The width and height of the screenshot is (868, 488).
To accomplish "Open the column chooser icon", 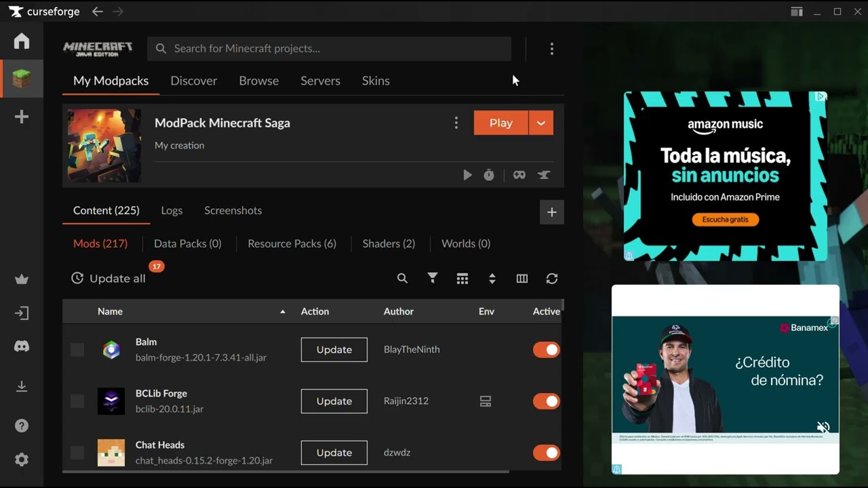I will click(522, 279).
